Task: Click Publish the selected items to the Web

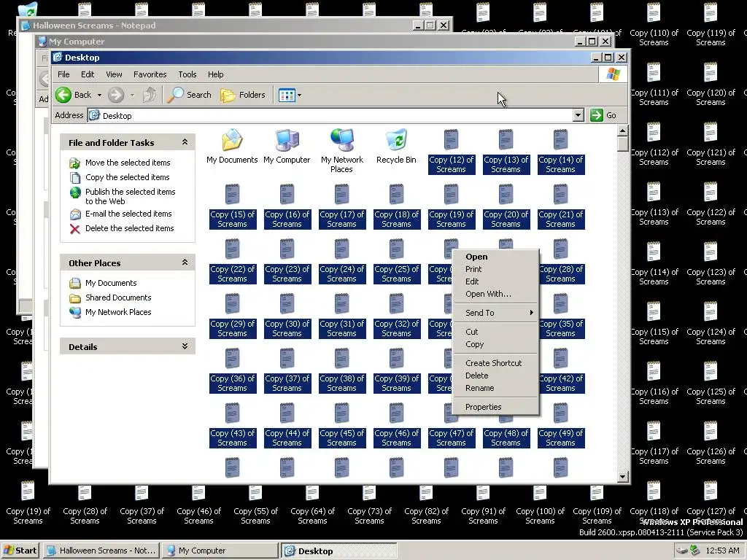Action: 130,196
